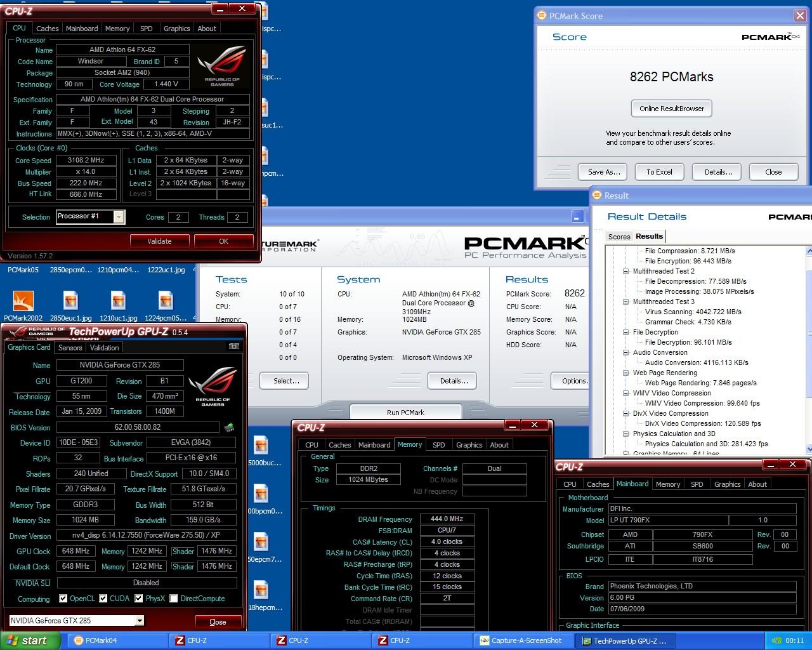Select the desktop file icon labeled 5000buc

[261, 446]
